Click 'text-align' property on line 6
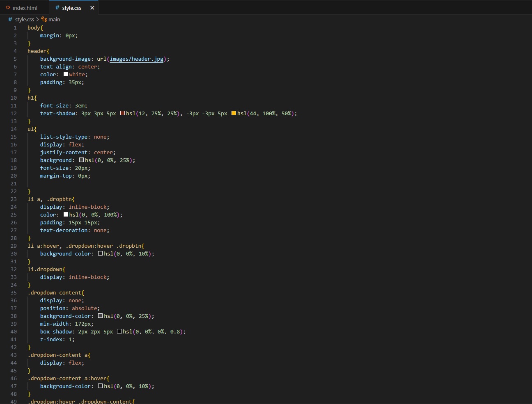Image resolution: width=532 pixels, height=404 pixels. 56,66
